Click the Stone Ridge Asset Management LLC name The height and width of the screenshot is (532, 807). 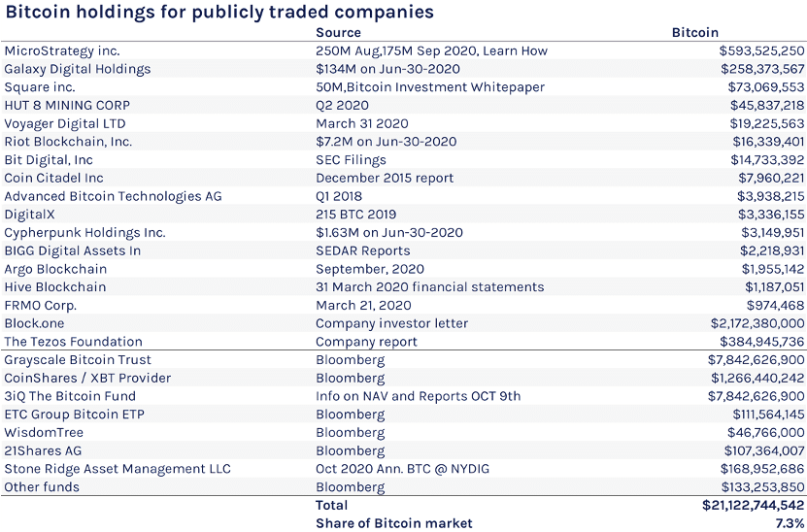click(118, 469)
